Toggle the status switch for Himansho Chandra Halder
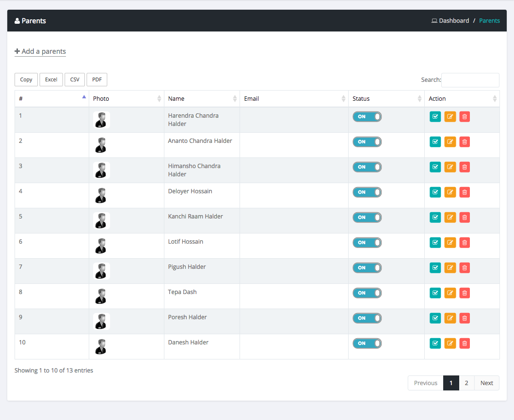Screen dimensions: 514x420 point(367,167)
